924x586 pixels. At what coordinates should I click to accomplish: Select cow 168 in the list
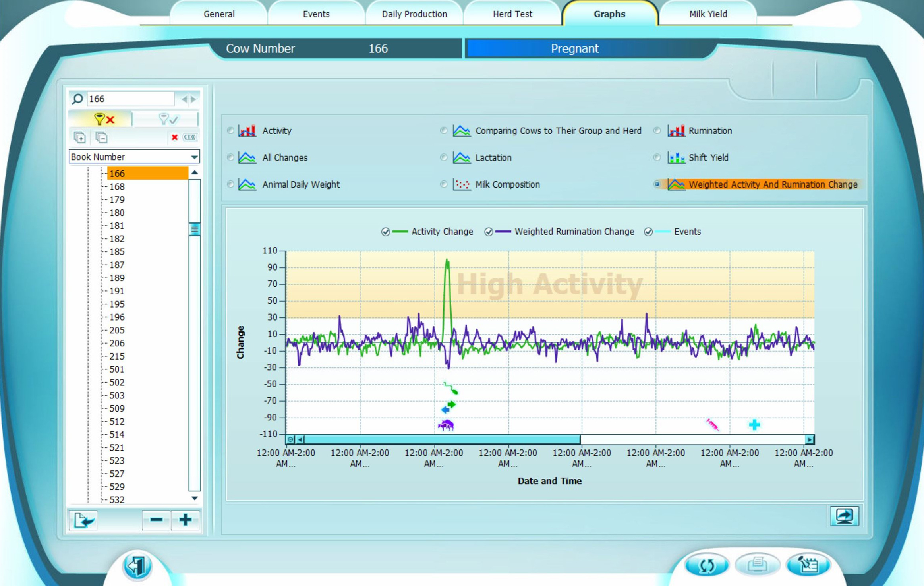pos(117,187)
